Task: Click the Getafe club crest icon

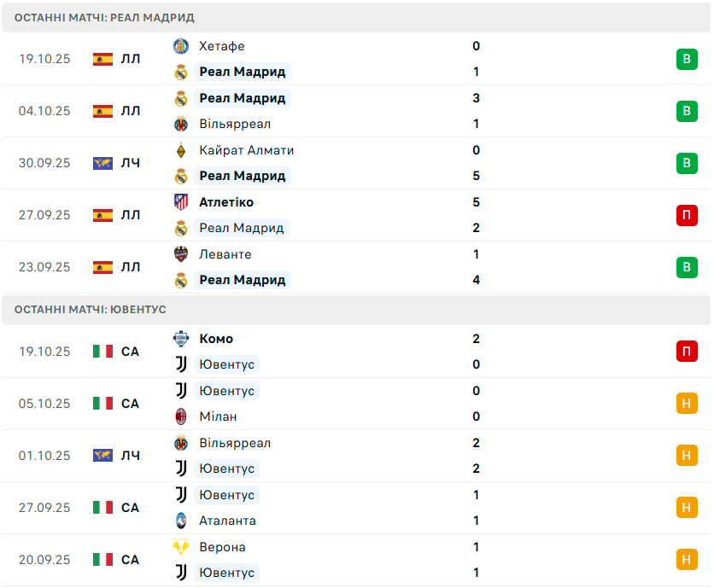Action: 181,46
